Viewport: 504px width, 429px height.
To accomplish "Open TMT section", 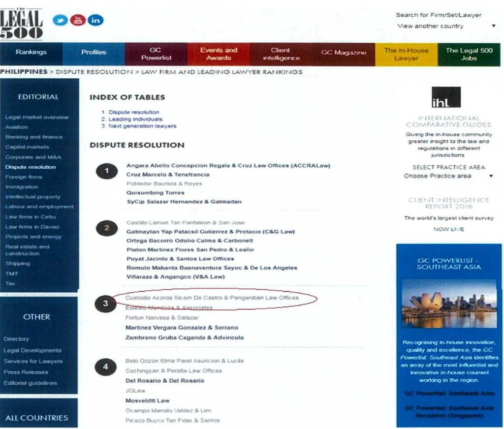I will coord(12,274).
